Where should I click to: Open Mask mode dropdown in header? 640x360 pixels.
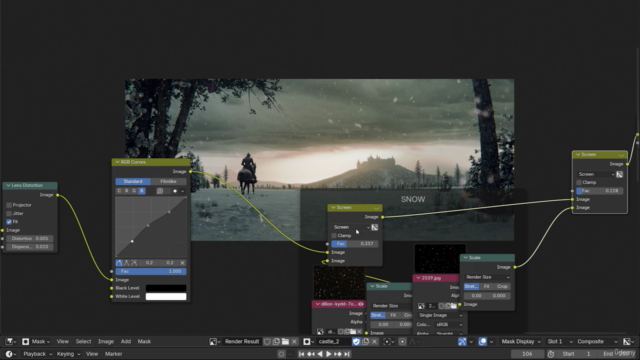pyautogui.click(x=36, y=341)
